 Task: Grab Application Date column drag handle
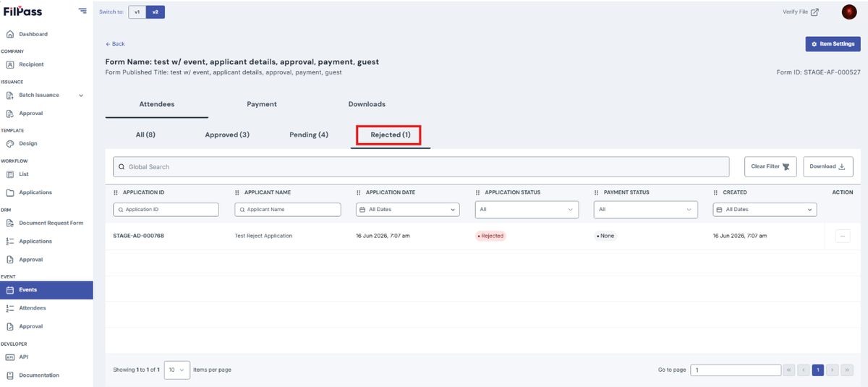(x=359, y=192)
